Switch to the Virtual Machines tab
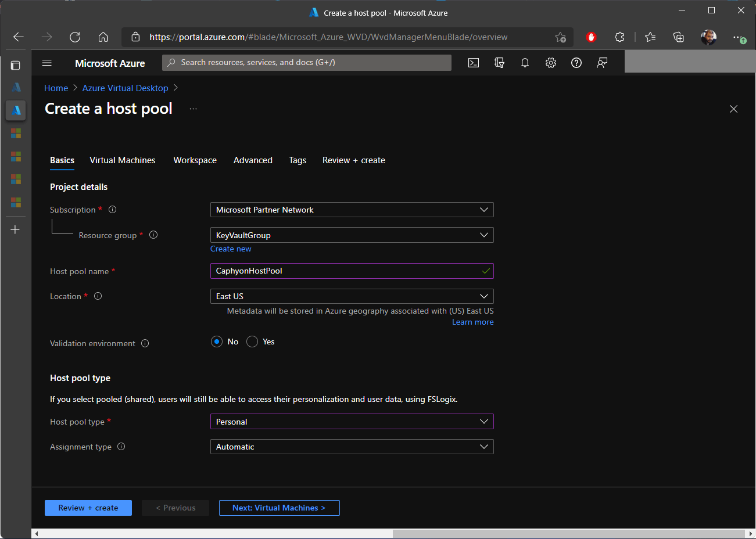756x539 pixels. coord(123,160)
